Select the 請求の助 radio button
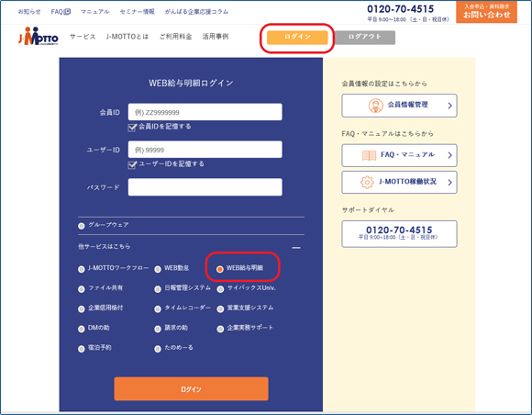 click(158, 329)
